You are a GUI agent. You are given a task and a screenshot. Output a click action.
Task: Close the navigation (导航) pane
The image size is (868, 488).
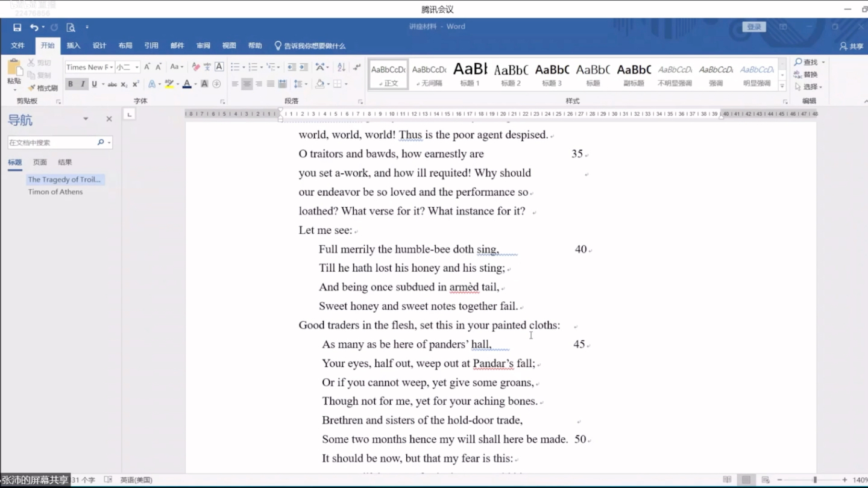pos(109,119)
